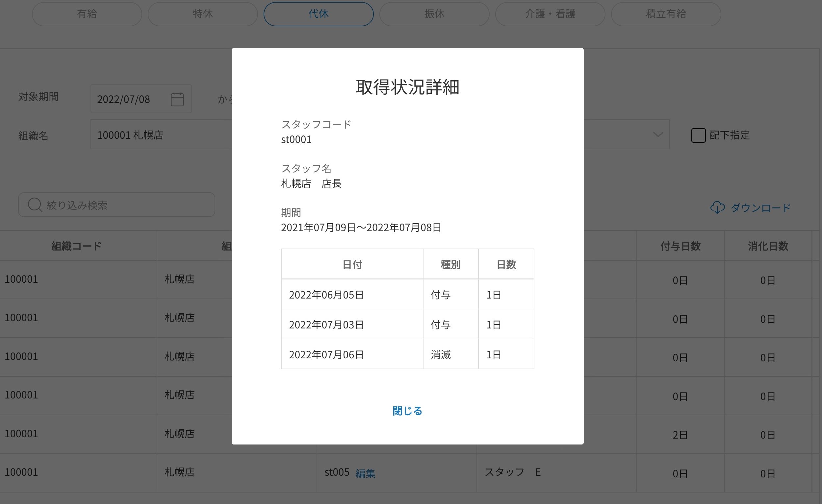Image resolution: width=822 pixels, height=504 pixels.
Task: Select the 代休 tab
Action: pos(318,14)
